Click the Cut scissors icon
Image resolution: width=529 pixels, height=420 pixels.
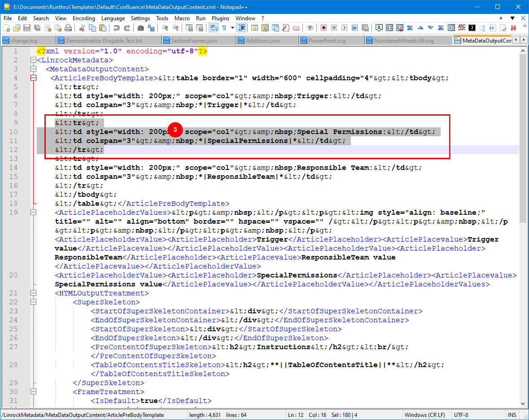[x=82, y=28]
